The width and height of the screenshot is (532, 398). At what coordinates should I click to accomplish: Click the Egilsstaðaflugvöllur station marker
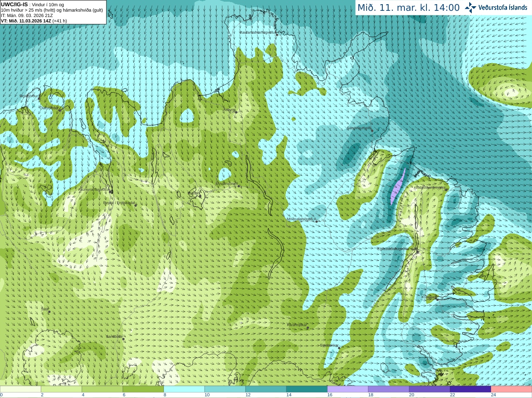tap(418, 251)
